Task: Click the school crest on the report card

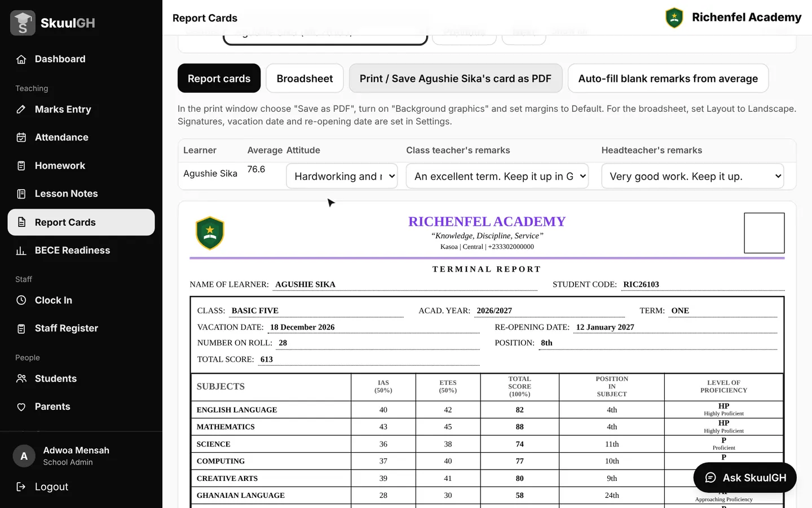Action: point(210,233)
